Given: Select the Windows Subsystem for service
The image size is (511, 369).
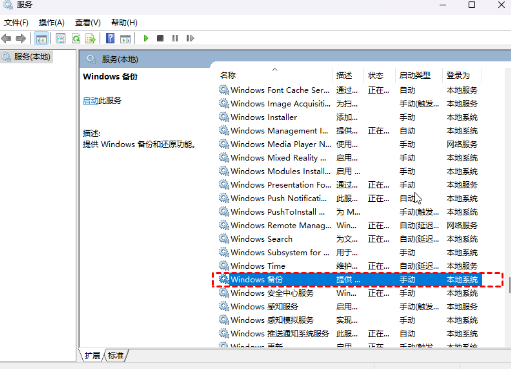Looking at the screenshot, I should point(350,253).
